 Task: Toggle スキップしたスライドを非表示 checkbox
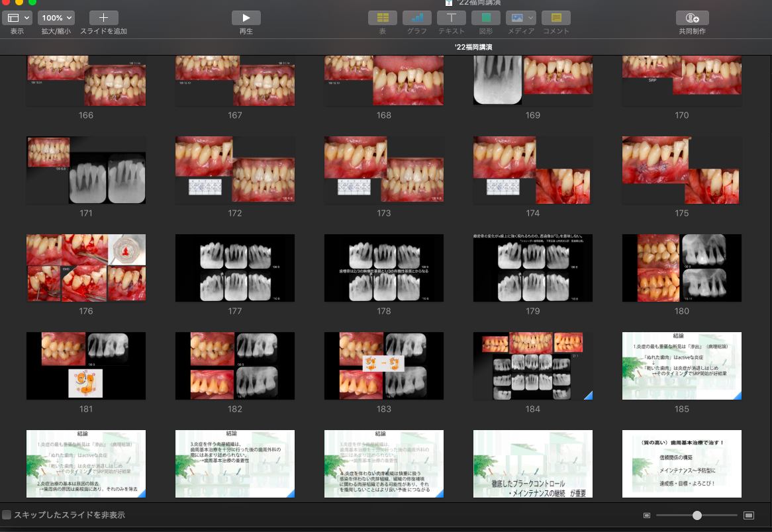(7, 515)
